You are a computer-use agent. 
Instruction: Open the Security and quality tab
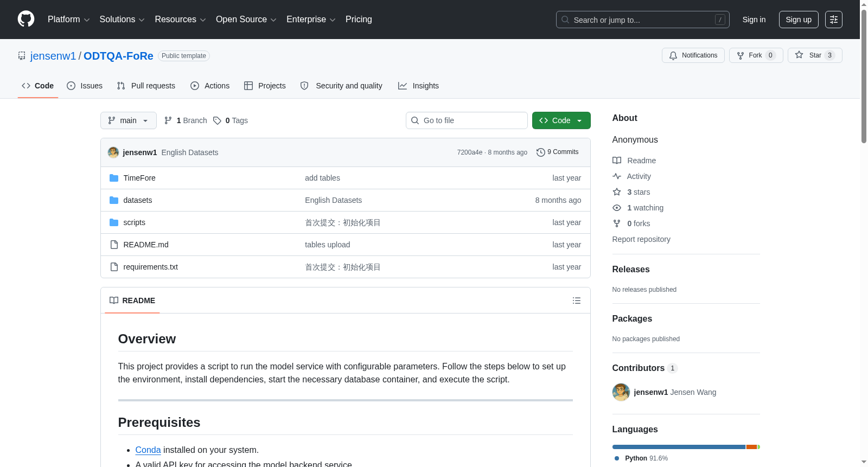pos(341,86)
